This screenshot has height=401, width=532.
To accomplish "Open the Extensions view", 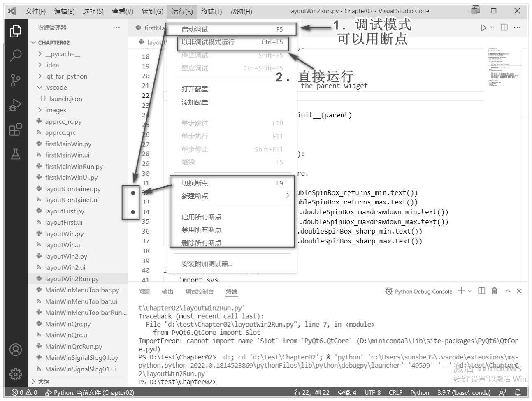I will (x=16, y=130).
